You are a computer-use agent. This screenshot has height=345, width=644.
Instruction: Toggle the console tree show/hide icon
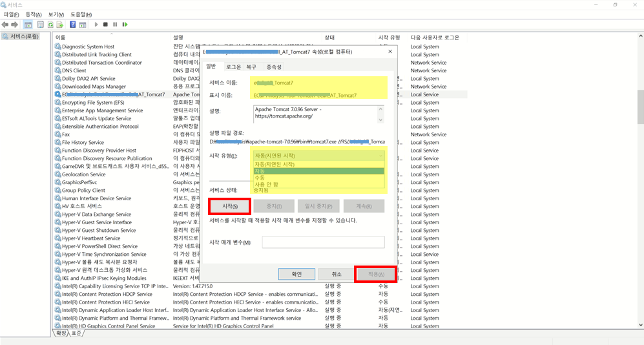28,25
